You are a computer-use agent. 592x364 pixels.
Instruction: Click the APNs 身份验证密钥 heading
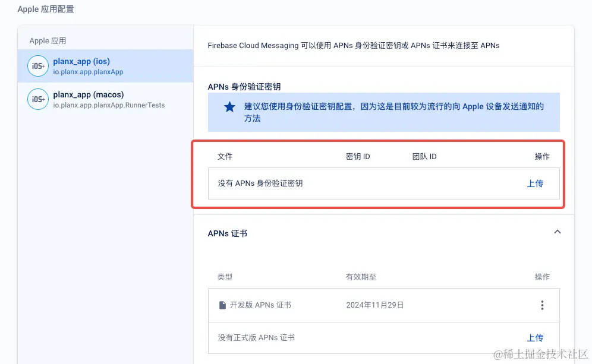244,87
